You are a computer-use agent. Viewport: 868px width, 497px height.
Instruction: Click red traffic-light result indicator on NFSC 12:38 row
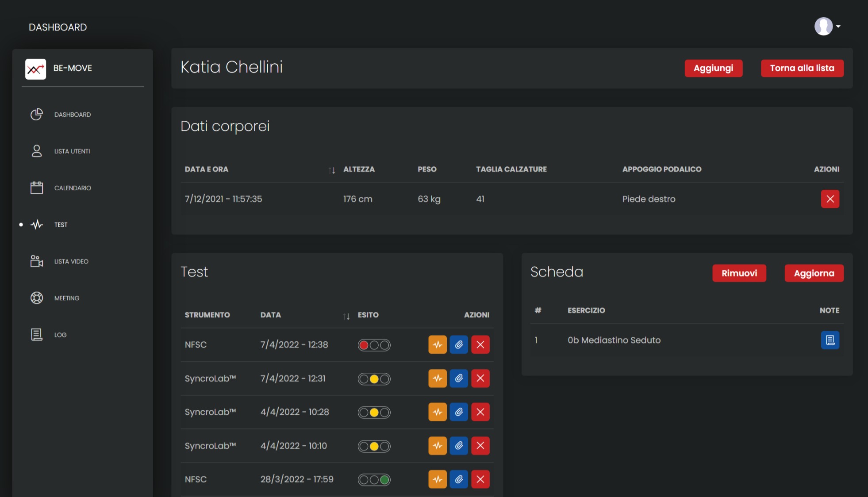pos(364,345)
